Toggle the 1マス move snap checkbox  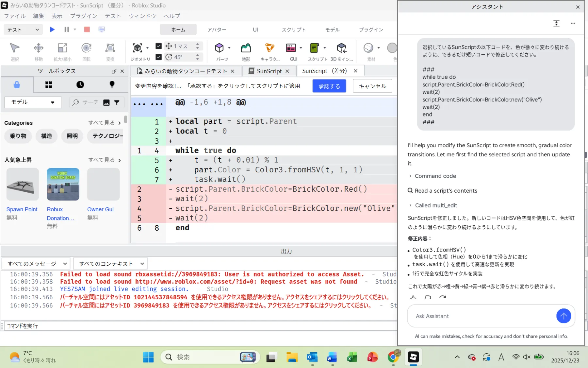coord(158,46)
